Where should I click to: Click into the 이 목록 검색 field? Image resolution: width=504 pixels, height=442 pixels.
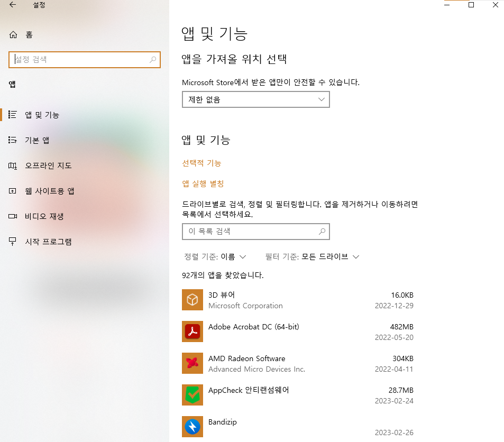point(256,232)
